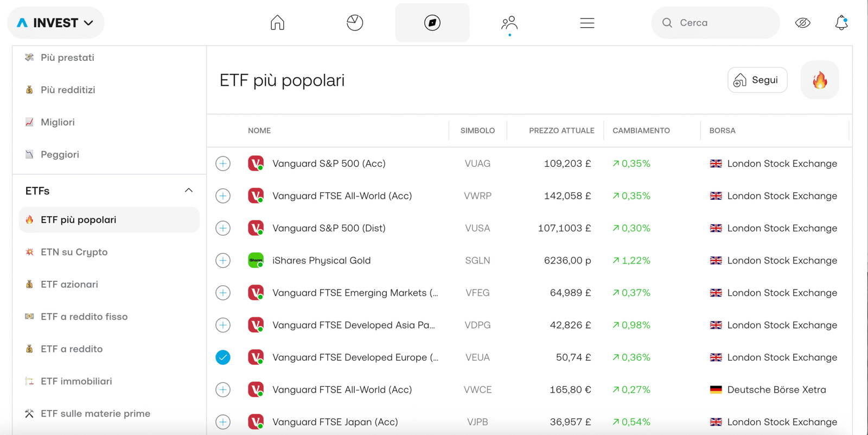Open the notifications bell
Screen dimensions: 868x435
pyautogui.click(x=841, y=23)
